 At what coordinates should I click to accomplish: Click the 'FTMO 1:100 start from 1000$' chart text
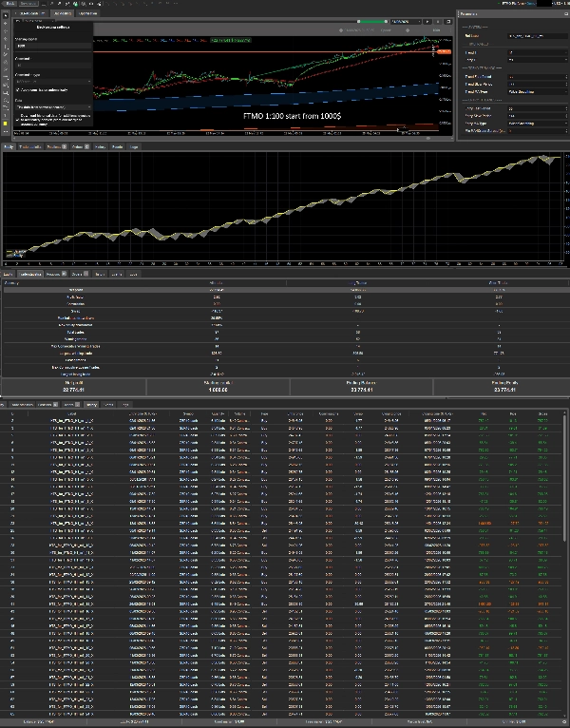[292, 116]
